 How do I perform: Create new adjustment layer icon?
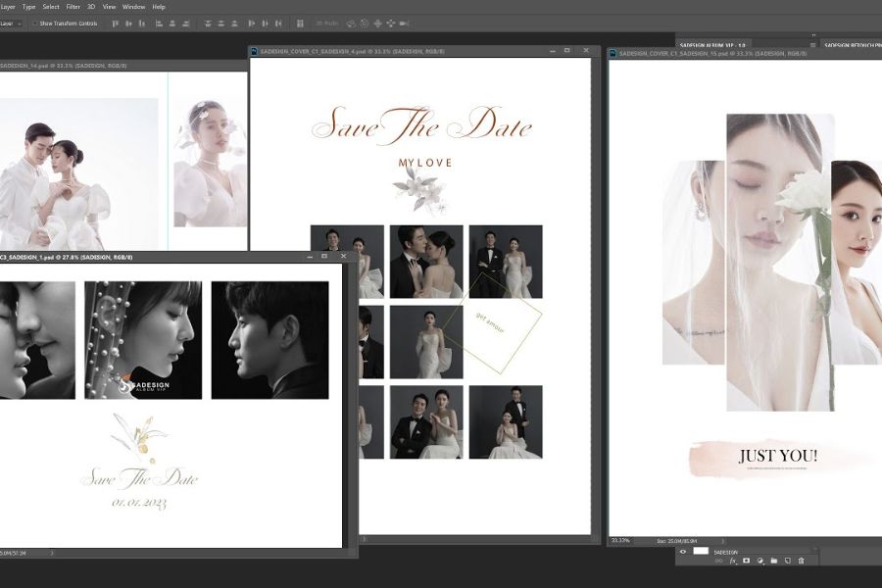(x=760, y=561)
